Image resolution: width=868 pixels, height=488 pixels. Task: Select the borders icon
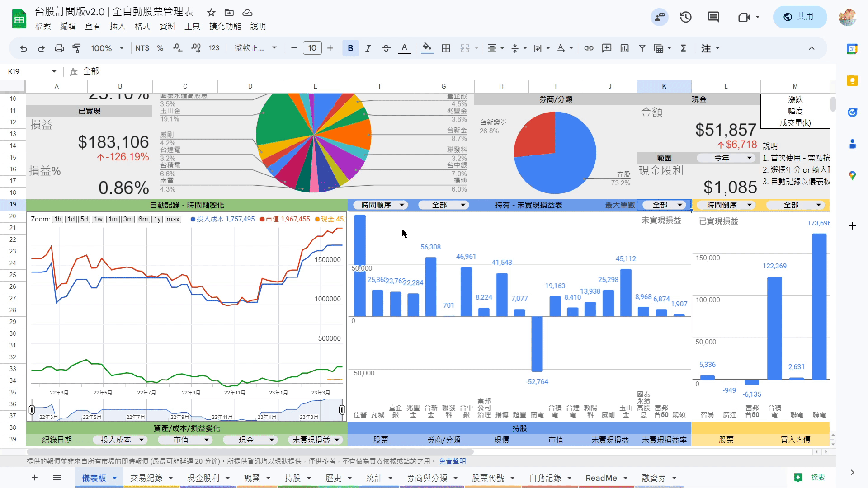(446, 48)
